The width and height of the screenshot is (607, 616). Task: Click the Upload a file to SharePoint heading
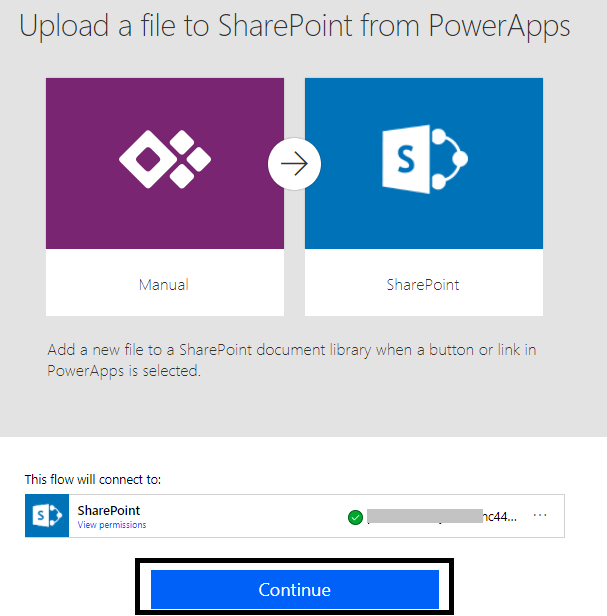click(295, 26)
